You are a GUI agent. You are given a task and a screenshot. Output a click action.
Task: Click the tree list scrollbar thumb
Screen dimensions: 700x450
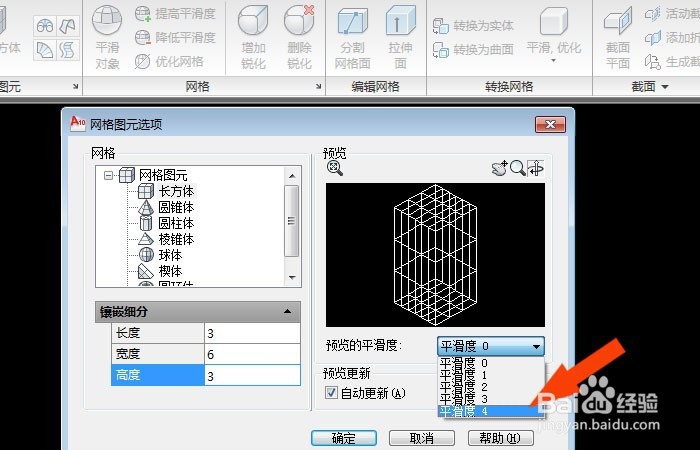[292, 221]
